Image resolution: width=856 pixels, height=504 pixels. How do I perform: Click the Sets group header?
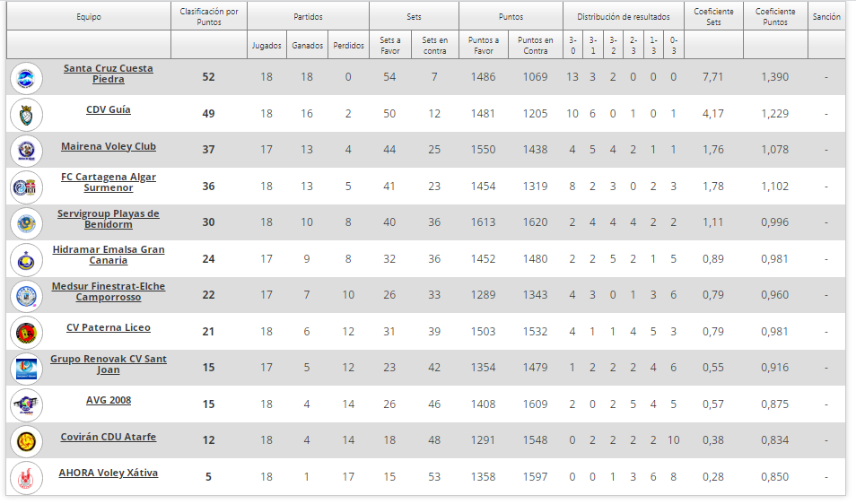click(414, 16)
